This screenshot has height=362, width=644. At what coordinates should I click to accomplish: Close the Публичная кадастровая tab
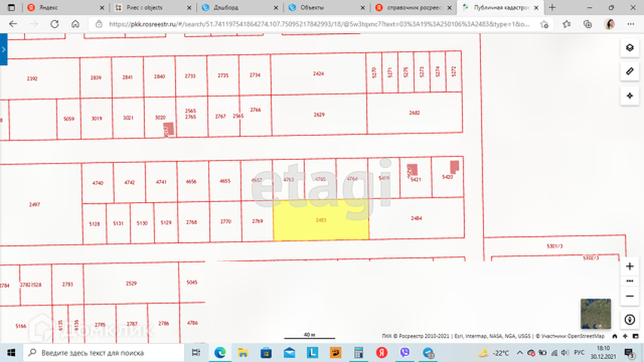536,8
